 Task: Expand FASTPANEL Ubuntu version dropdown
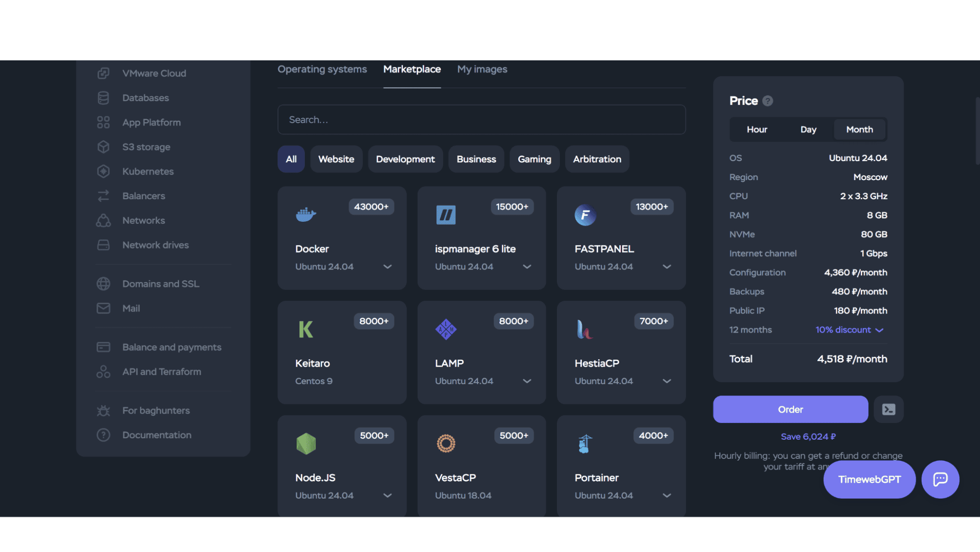pos(667,266)
